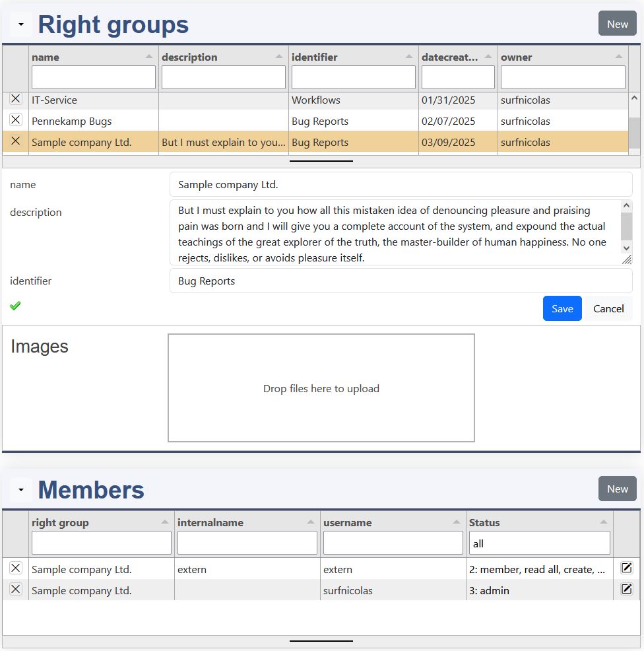Remove the surfnicolas member entry
The width and height of the screenshot is (644, 651).
pyautogui.click(x=15, y=590)
